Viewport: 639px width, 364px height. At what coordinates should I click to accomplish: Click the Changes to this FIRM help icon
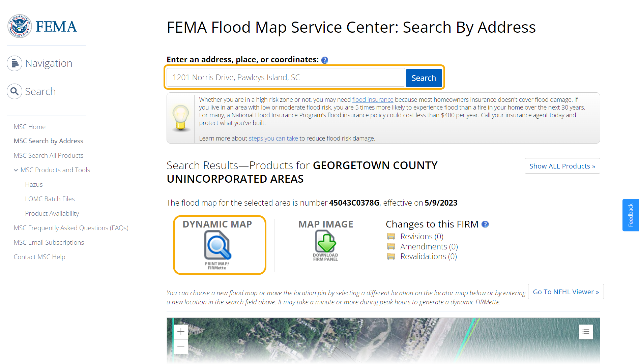click(x=485, y=224)
